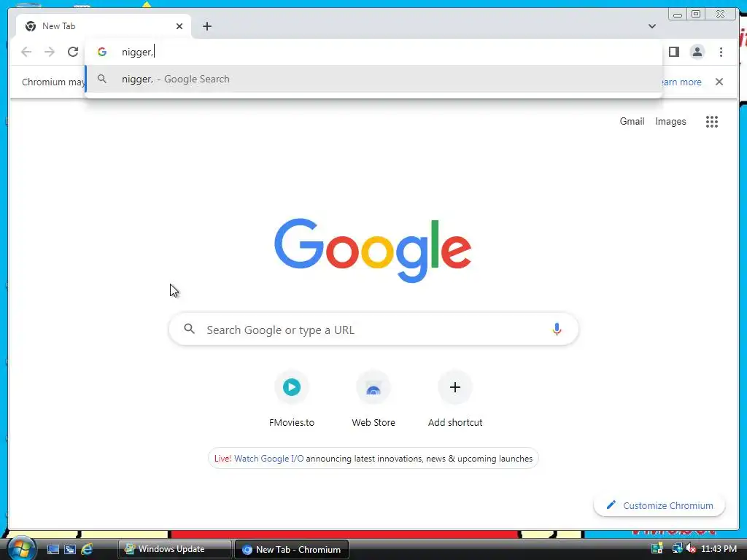747x560 pixels.
Task: Open the Windows Start orb
Action: (21, 548)
